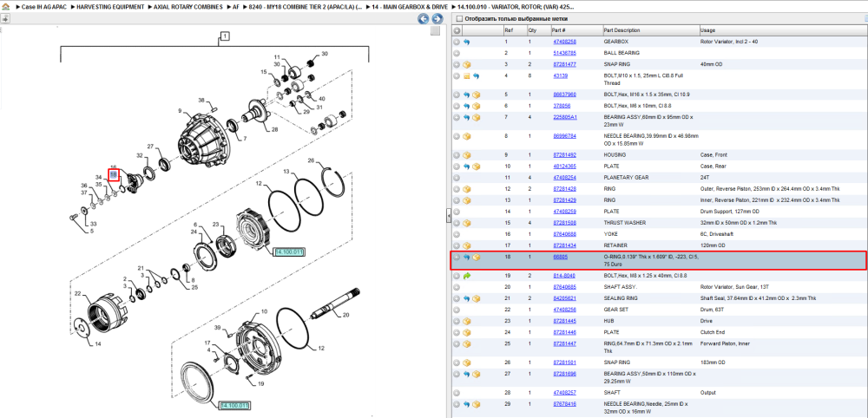Viewport: 868px width, 418px height.
Task: Click the gray square button atop diagram
Action: [435, 30]
